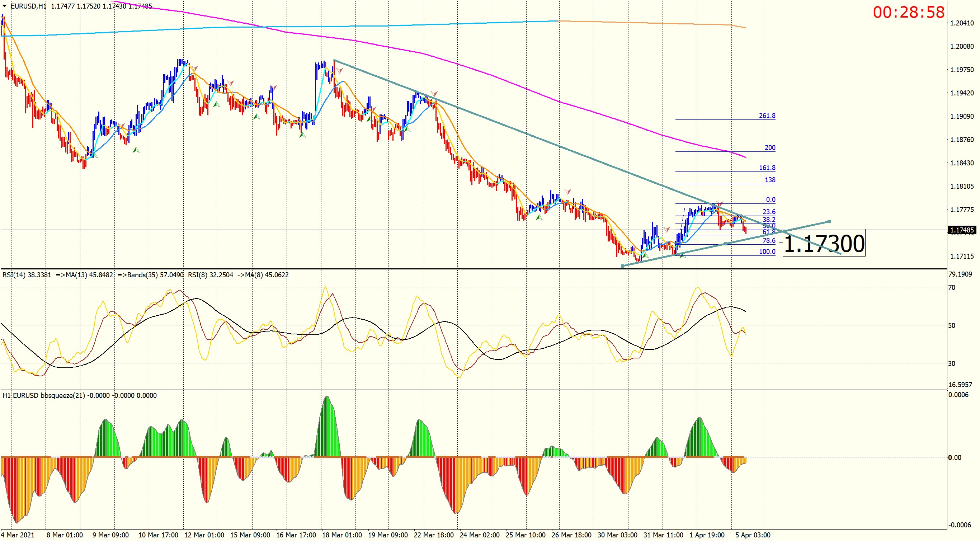Grab right endpoint handle of rising trendline

(x=829, y=221)
